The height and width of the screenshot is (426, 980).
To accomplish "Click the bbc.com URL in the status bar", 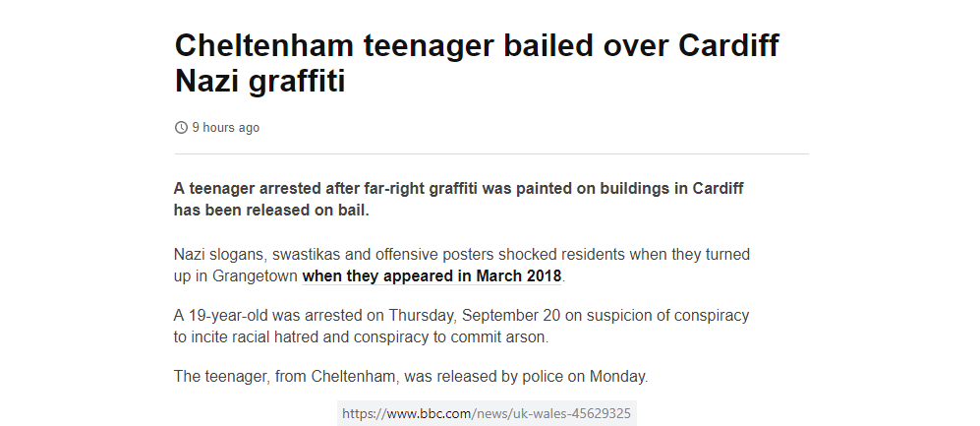I will coord(487,413).
